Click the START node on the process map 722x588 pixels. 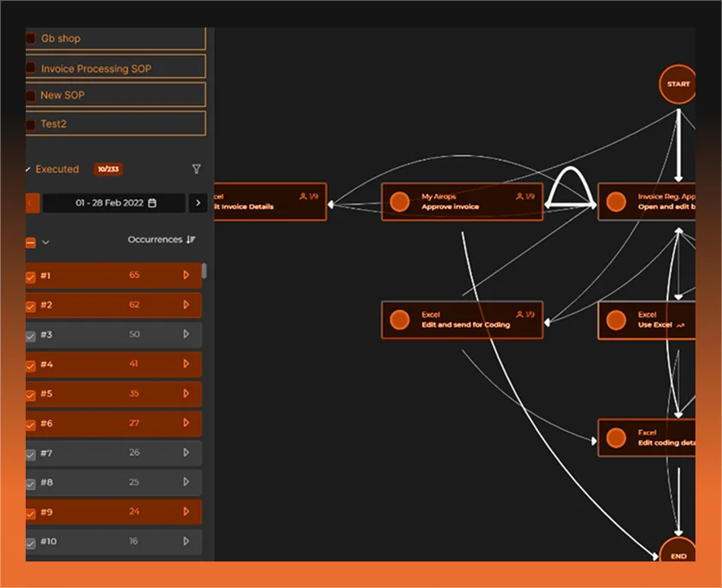677,84
